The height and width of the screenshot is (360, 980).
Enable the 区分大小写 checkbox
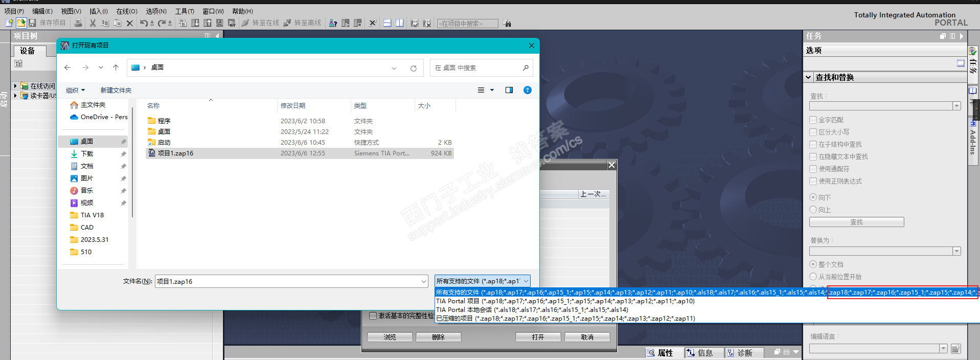[813, 132]
